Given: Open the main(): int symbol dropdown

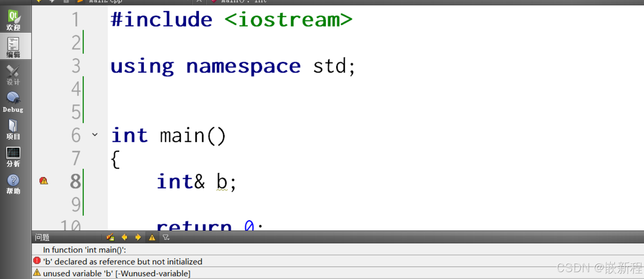Looking at the screenshot, I should coord(240,2).
